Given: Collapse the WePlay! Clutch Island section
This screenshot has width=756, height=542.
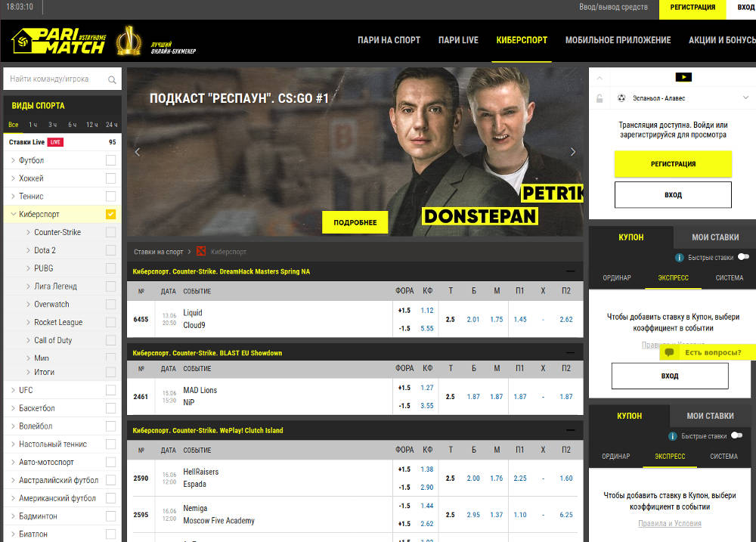Looking at the screenshot, I should pyautogui.click(x=570, y=430).
